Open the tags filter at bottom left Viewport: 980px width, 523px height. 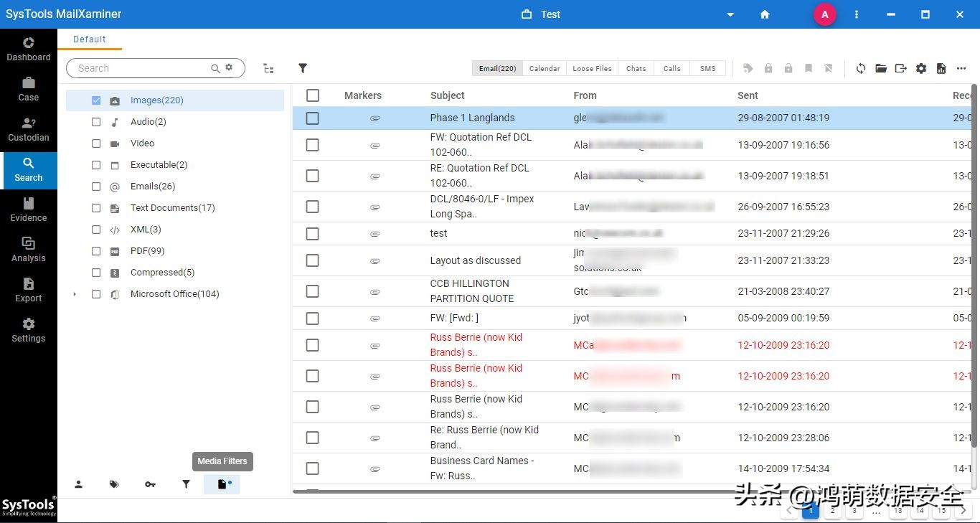click(114, 484)
